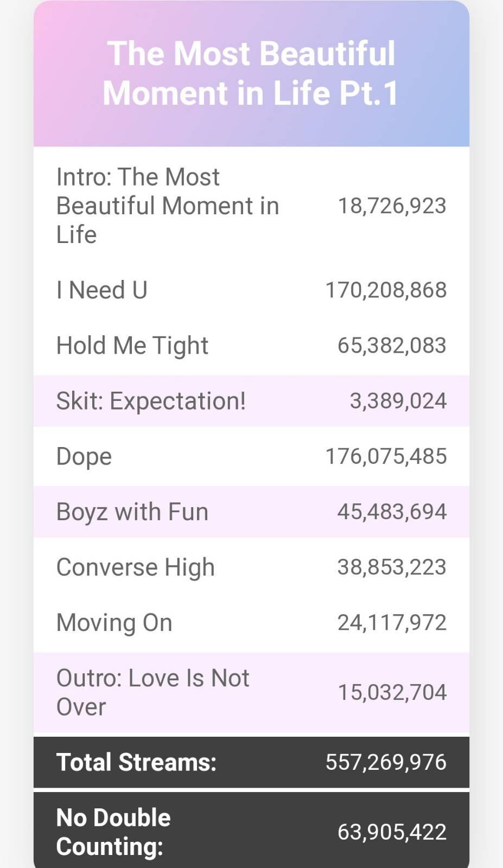Click the Dope track name
The height and width of the screenshot is (868, 503).
click(x=84, y=457)
